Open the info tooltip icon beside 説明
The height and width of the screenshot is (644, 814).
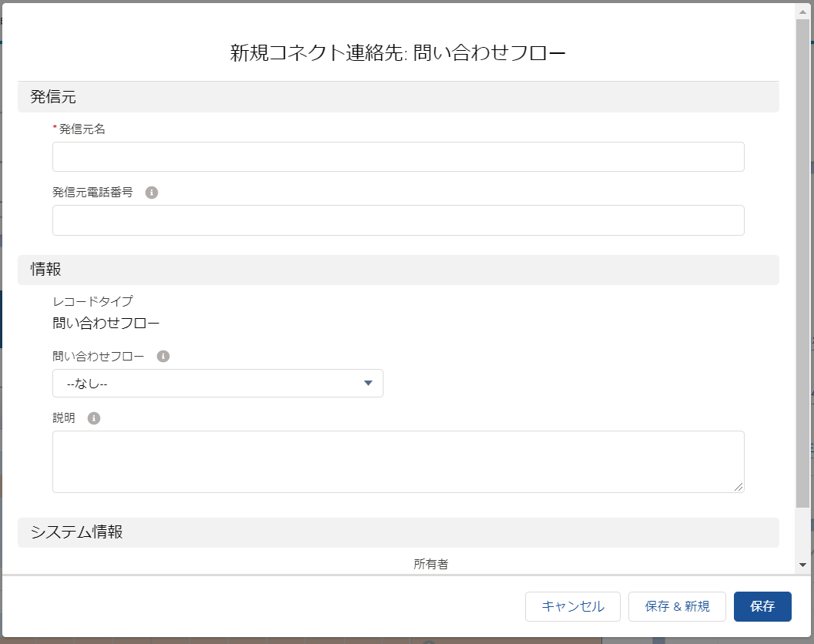point(94,418)
